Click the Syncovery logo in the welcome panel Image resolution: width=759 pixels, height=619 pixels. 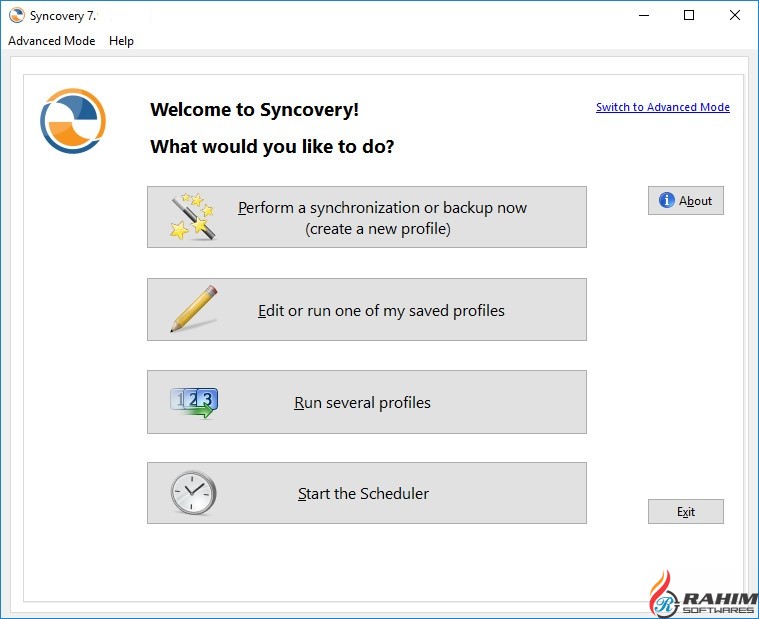(73, 121)
